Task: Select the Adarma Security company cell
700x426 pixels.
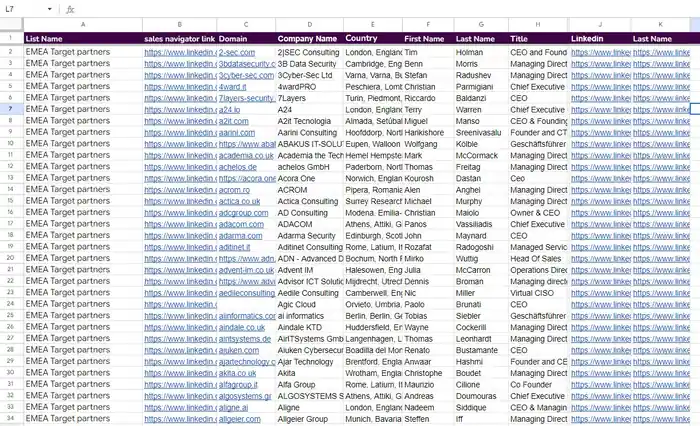Action: (309, 236)
